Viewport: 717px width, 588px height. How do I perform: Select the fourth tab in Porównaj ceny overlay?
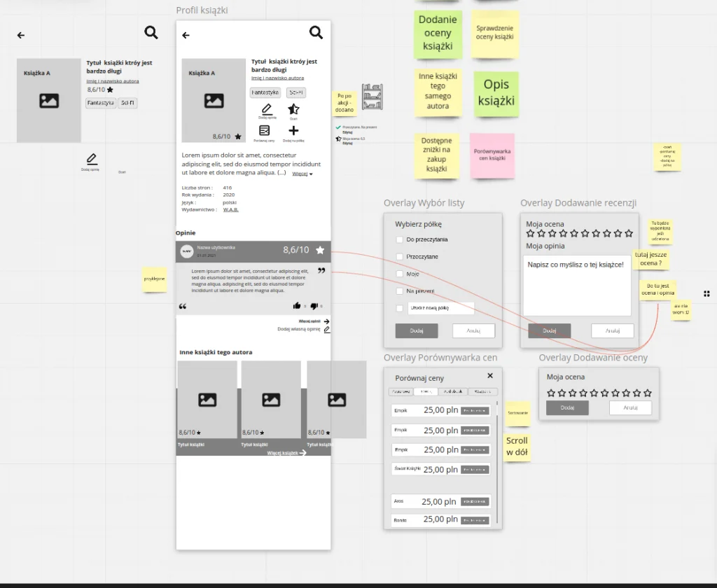483,392
